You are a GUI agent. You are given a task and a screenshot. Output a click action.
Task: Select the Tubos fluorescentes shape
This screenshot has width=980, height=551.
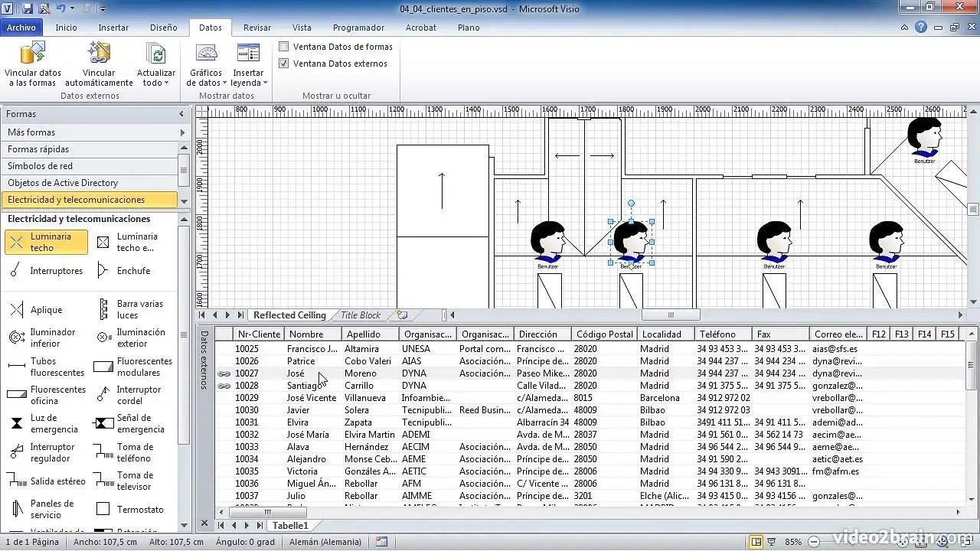coord(46,367)
